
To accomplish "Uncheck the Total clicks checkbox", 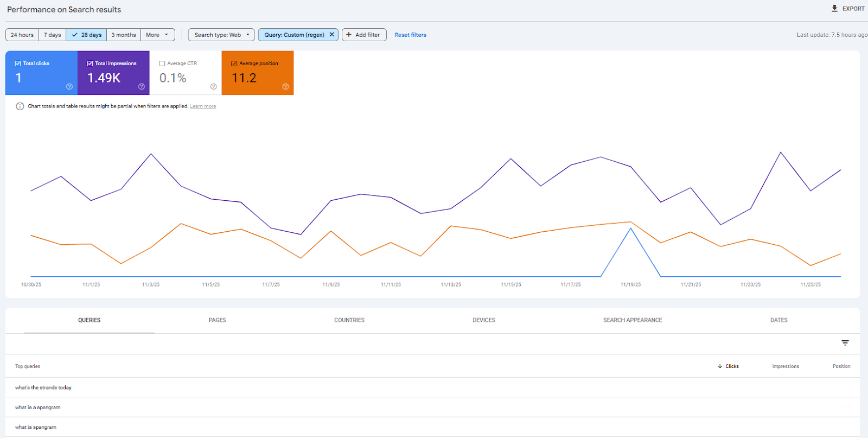I will point(18,64).
